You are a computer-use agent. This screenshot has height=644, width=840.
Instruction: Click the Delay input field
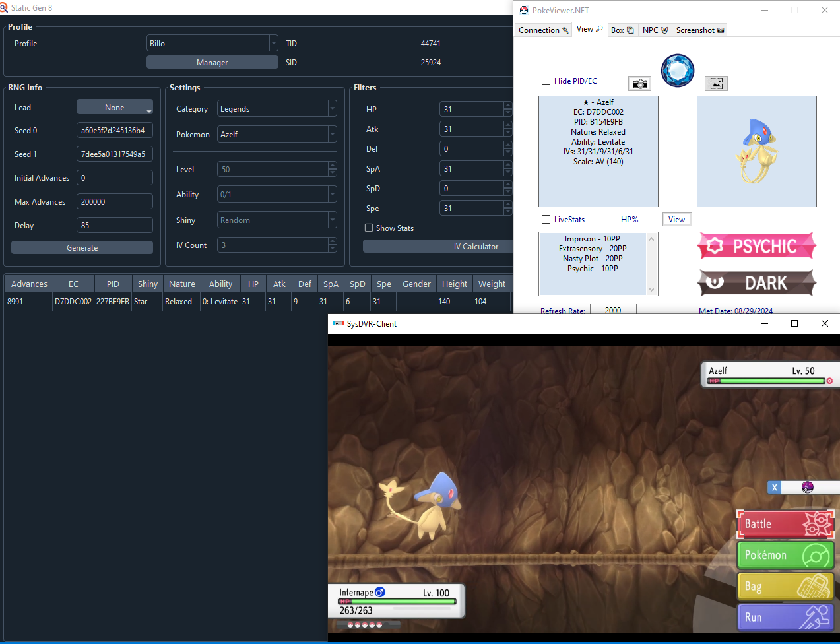[115, 225]
